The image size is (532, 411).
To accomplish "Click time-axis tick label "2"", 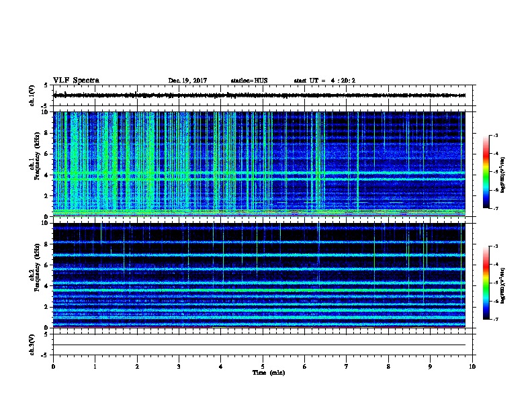I will point(137,366).
